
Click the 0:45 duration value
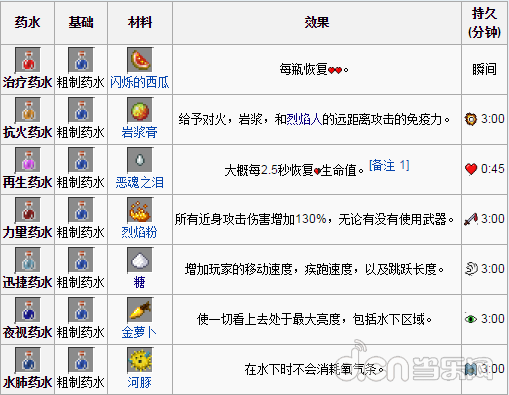[492, 169]
